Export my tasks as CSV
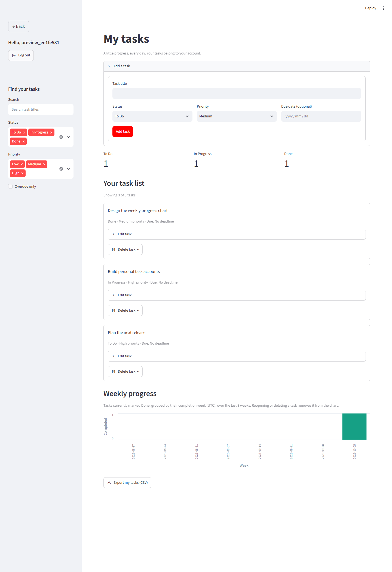Screen dimensions: 392x572 (x=127, y=483)
